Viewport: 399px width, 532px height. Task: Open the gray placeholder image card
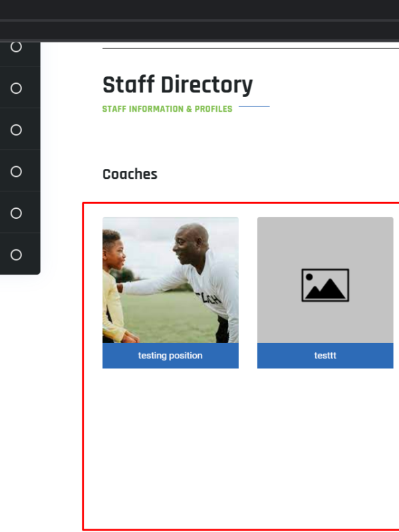tap(325, 280)
